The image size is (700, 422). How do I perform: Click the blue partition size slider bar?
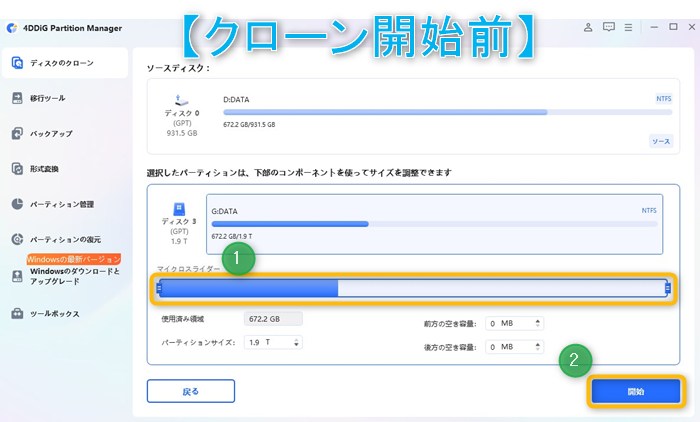point(248,289)
